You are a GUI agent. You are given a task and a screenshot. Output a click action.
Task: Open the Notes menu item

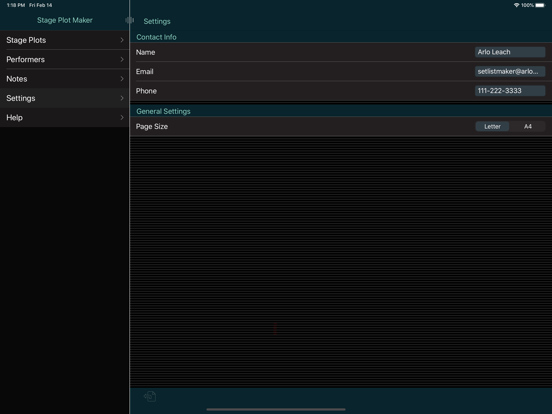tap(64, 79)
